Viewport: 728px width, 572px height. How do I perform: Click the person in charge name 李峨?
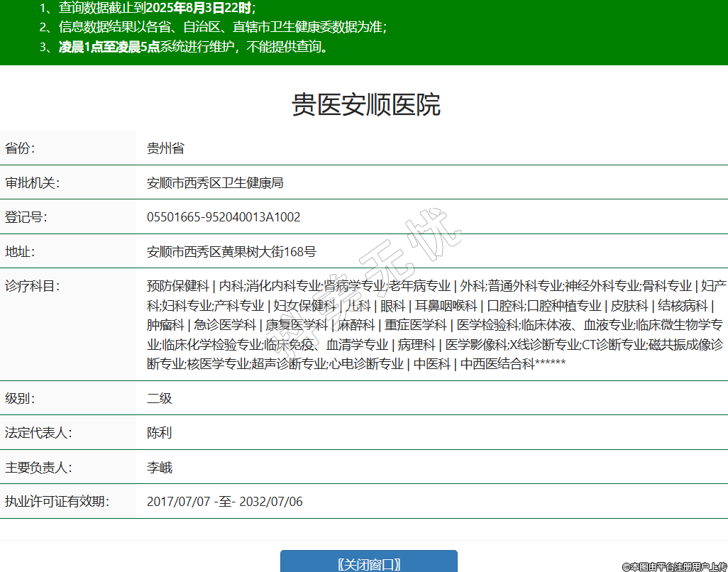point(160,468)
